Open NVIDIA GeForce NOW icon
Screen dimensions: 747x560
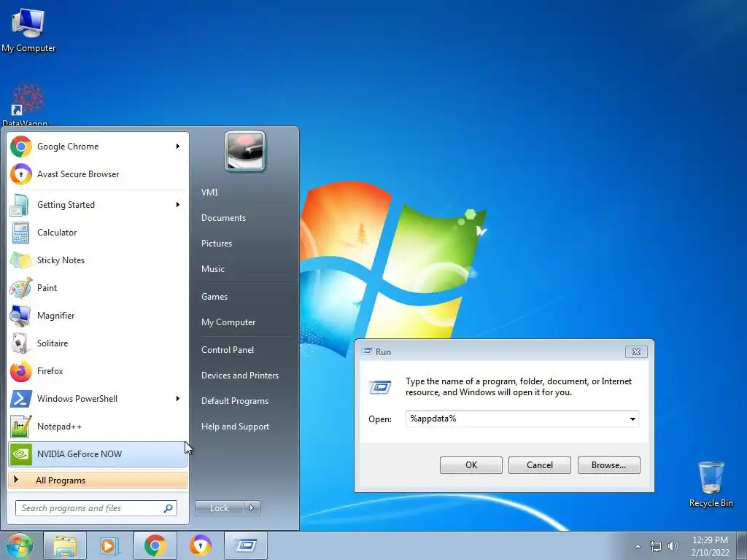(21, 454)
